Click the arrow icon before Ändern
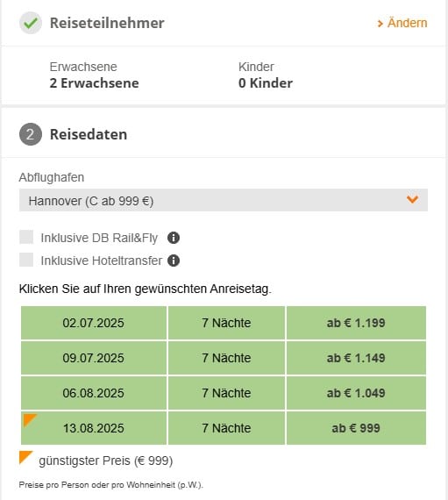Viewport: 448px width, 500px height. point(380,24)
